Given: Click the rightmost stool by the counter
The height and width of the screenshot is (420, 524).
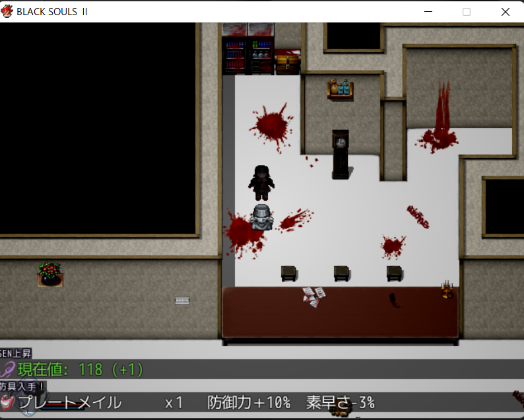Looking at the screenshot, I should click(394, 273).
